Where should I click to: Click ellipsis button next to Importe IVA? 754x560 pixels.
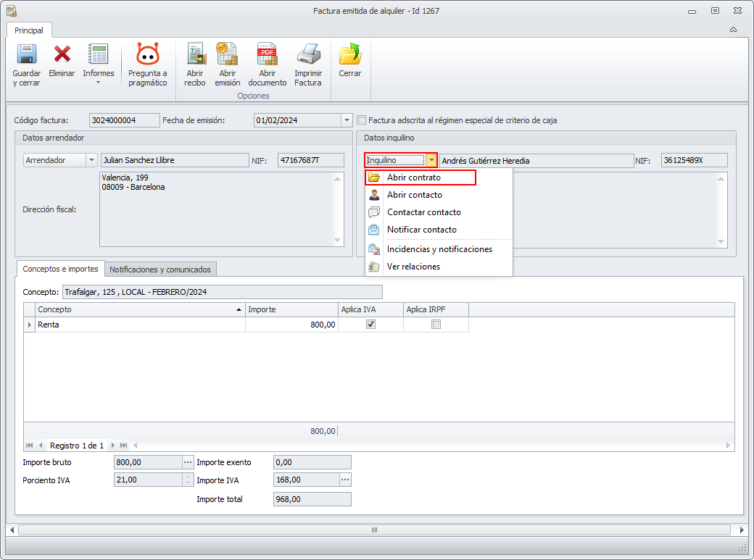click(x=345, y=480)
